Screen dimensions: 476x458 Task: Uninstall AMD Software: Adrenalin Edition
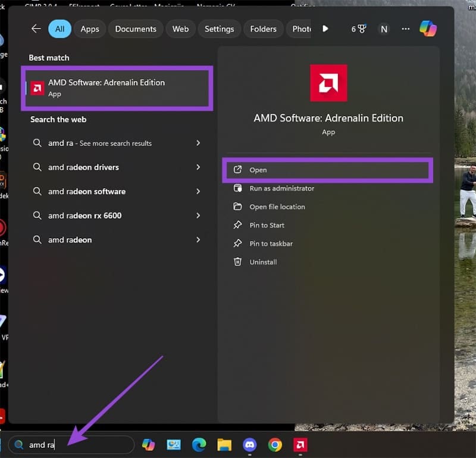click(x=261, y=261)
